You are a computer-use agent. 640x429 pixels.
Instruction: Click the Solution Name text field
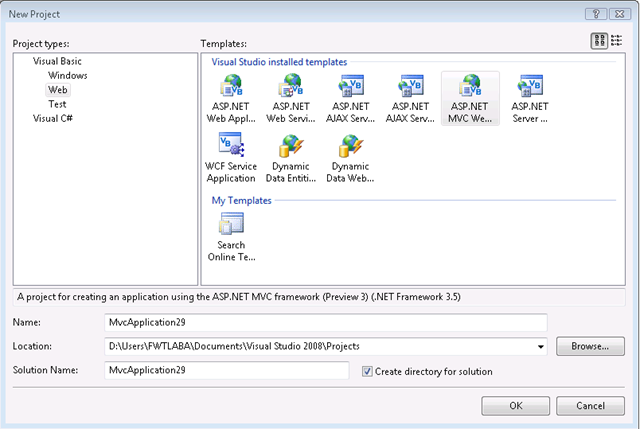coord(227,370)
